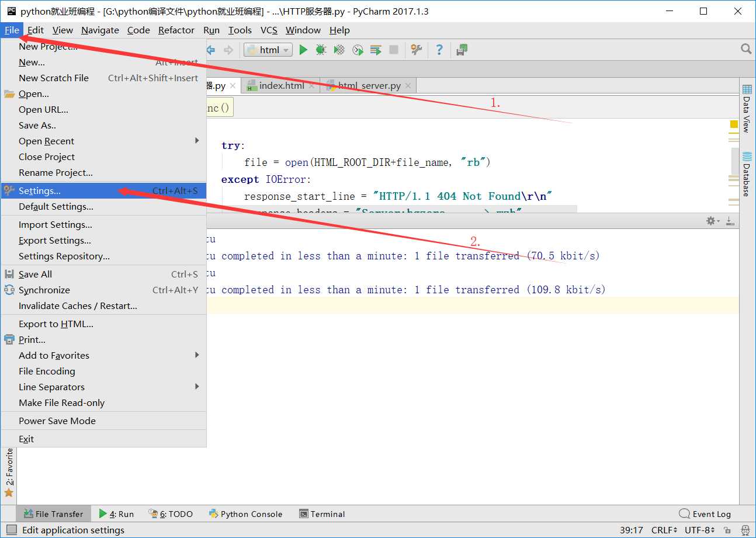Viewport: 756px width, 538px height.
Task: Click the disabled Stop square icon
Action: [394, 50]
